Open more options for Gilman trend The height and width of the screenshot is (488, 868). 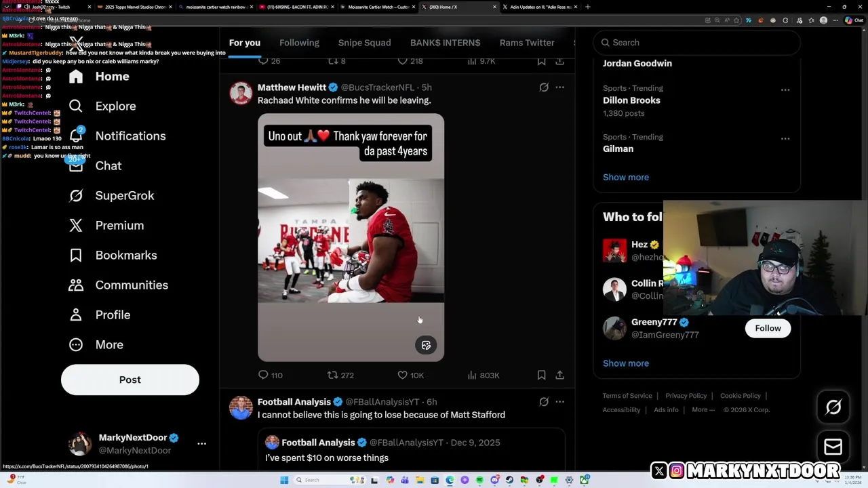pyautogui.click(x=785, y=138)
